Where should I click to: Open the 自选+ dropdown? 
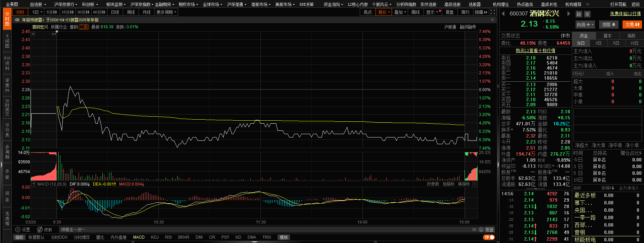tap(585, 25)
